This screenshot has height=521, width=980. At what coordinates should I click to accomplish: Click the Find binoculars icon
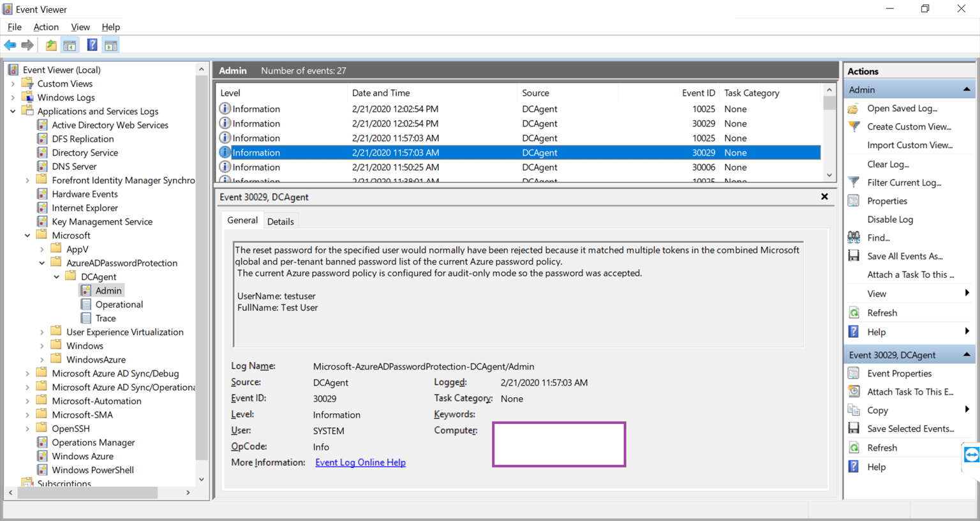[x=854, y=238]
